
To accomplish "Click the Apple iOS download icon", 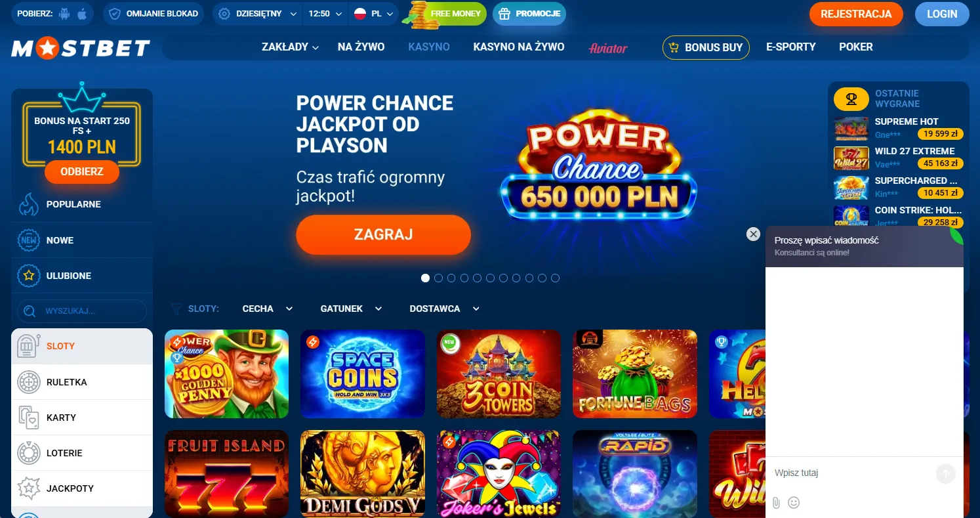I will [x=82, y=13].
